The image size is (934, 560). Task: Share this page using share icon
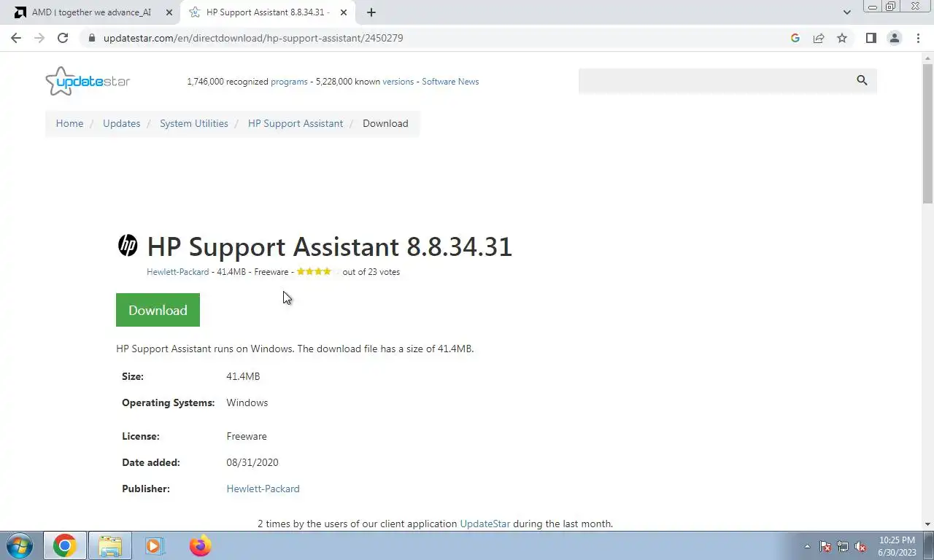pos(819,38)
